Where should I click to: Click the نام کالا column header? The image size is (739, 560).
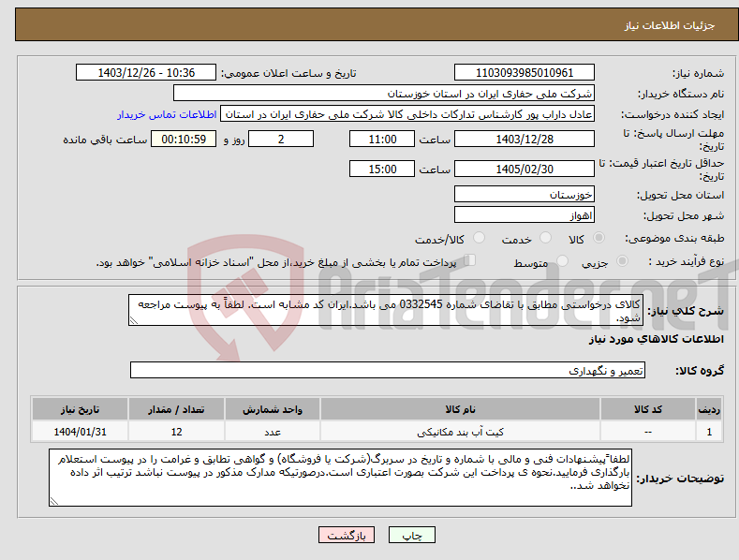(460, 409)
